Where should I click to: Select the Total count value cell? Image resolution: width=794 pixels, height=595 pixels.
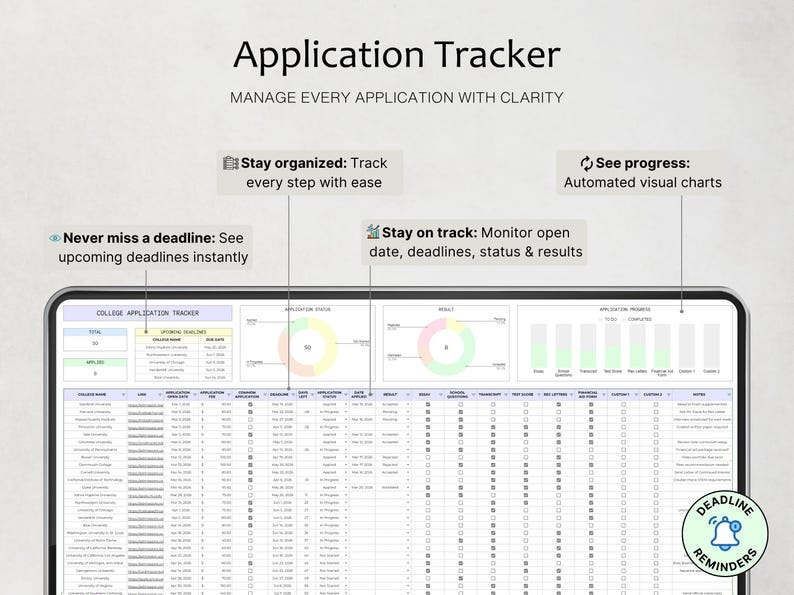tap(95, 343)
